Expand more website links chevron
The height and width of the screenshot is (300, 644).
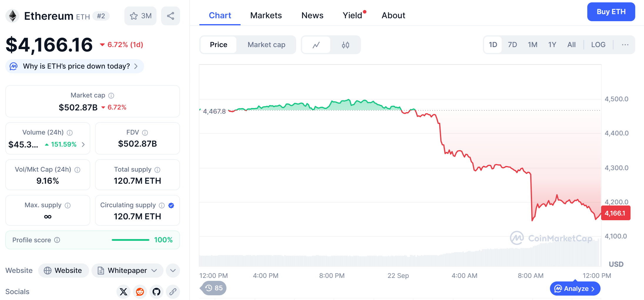173,271
